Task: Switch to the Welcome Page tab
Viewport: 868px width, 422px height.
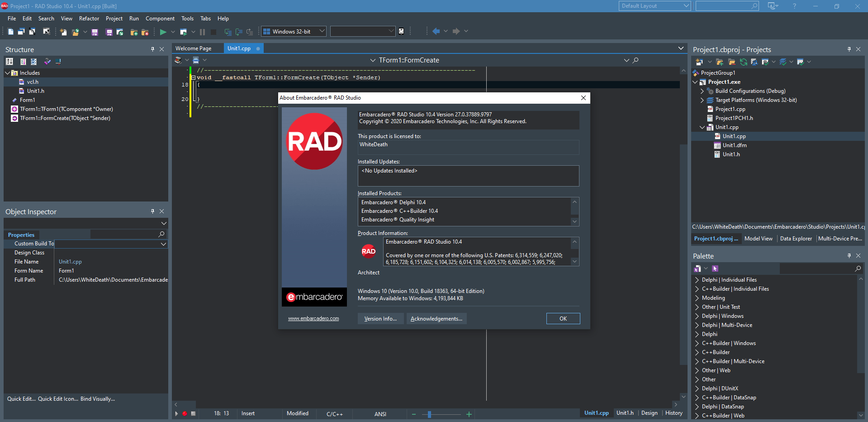Action: 193,48
